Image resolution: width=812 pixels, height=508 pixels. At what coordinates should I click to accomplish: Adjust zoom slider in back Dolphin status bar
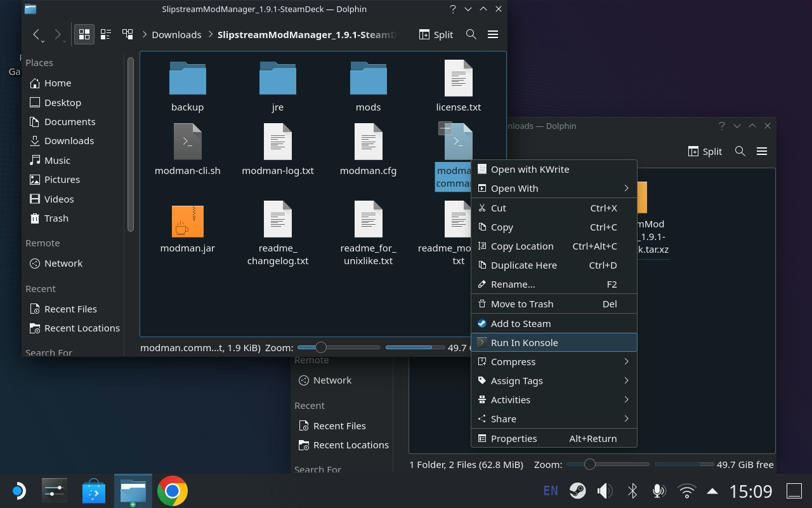point(608,464)
